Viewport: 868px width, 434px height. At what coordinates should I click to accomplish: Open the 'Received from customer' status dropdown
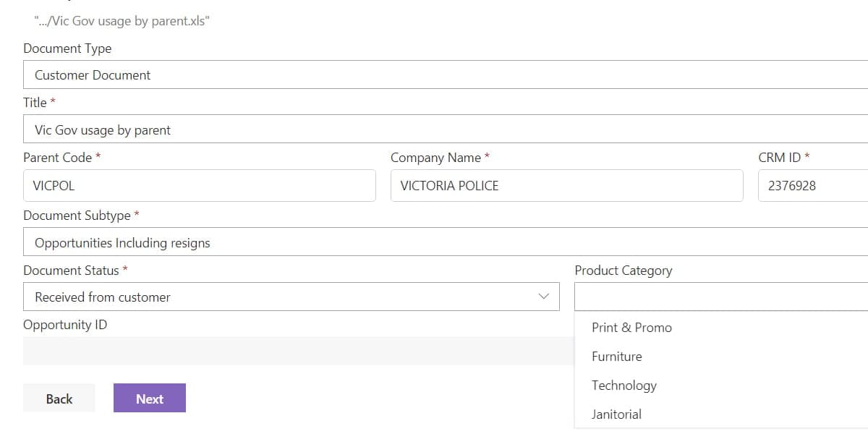289,297
